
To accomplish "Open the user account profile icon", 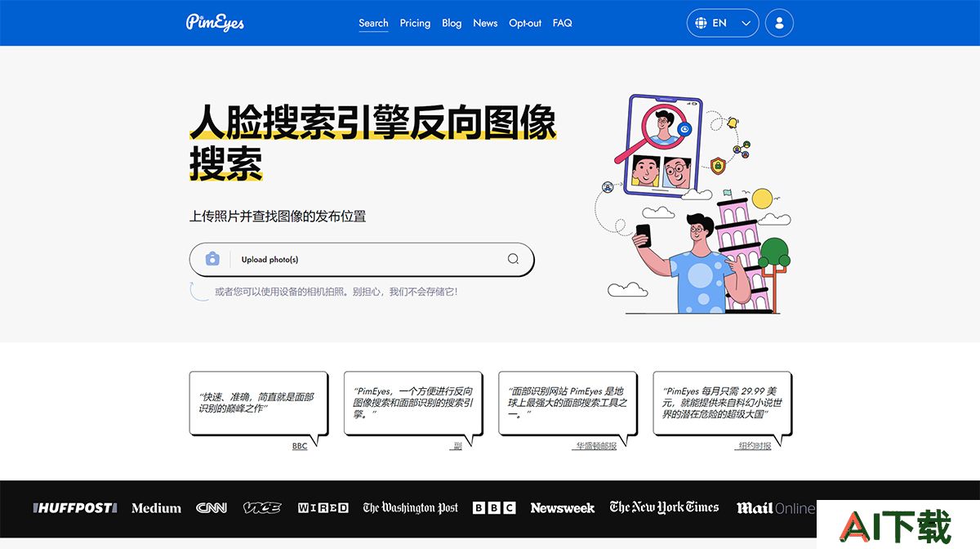I will tap(779, 23).
